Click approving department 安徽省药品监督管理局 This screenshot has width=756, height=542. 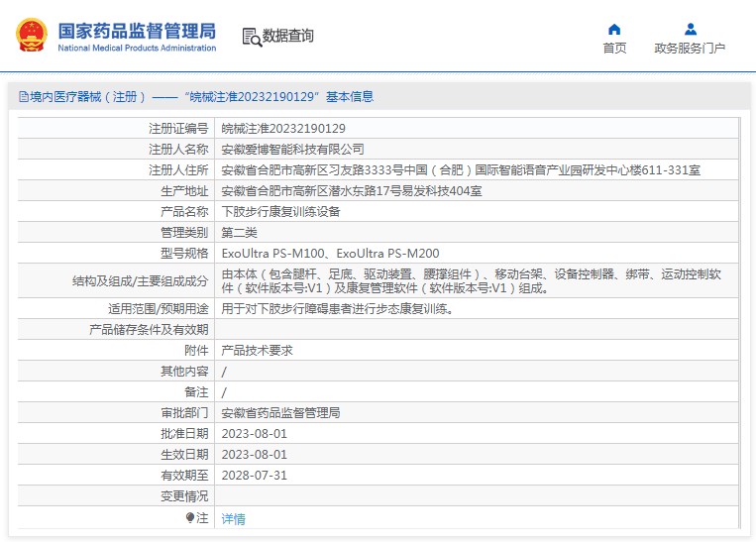tap(280, 413)
